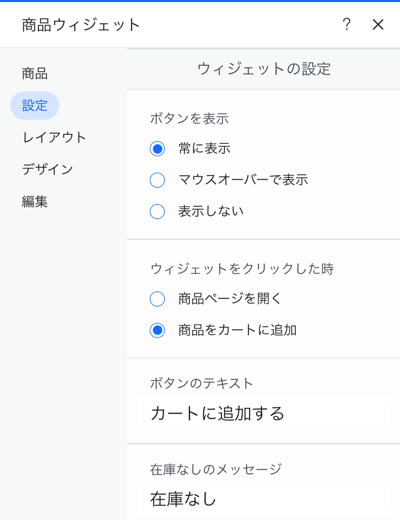Screen dimensions: 400x520
Task: Click the 在庫なし message input field
Action: pos(264,499)
